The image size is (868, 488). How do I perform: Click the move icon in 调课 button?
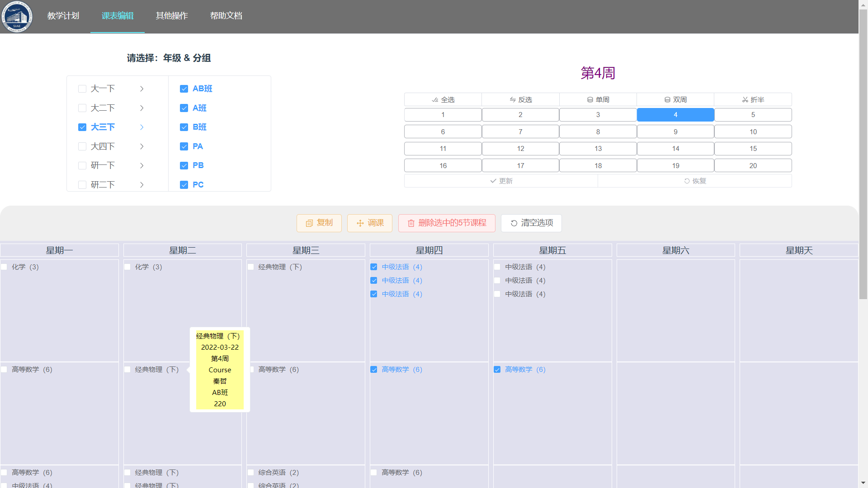[x=360, y=223]
